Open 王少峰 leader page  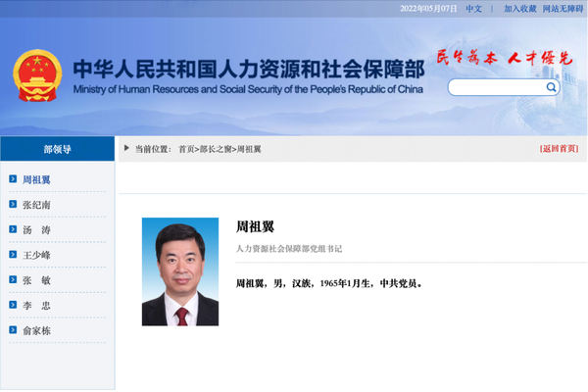pyautogui.click(x=36, y=255)
